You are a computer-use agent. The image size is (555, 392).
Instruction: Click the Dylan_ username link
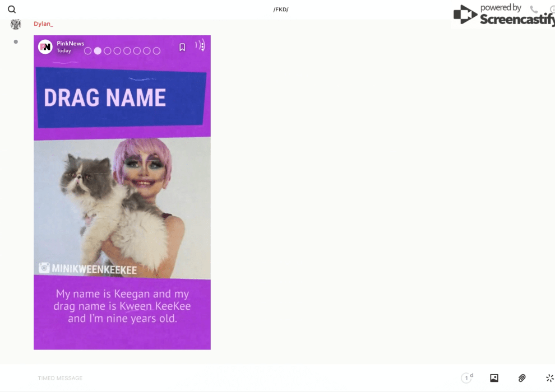click(x=43, y=24)
